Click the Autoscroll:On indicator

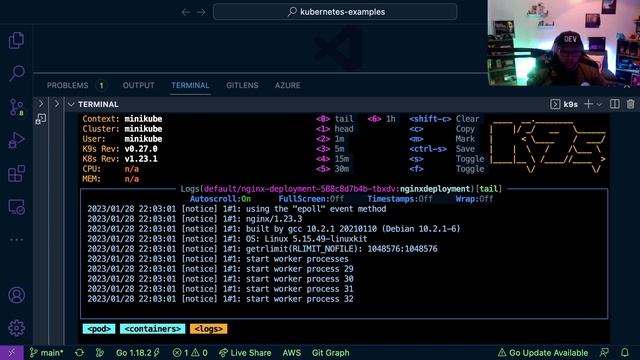pyautogui.click(x=220, y=199)
